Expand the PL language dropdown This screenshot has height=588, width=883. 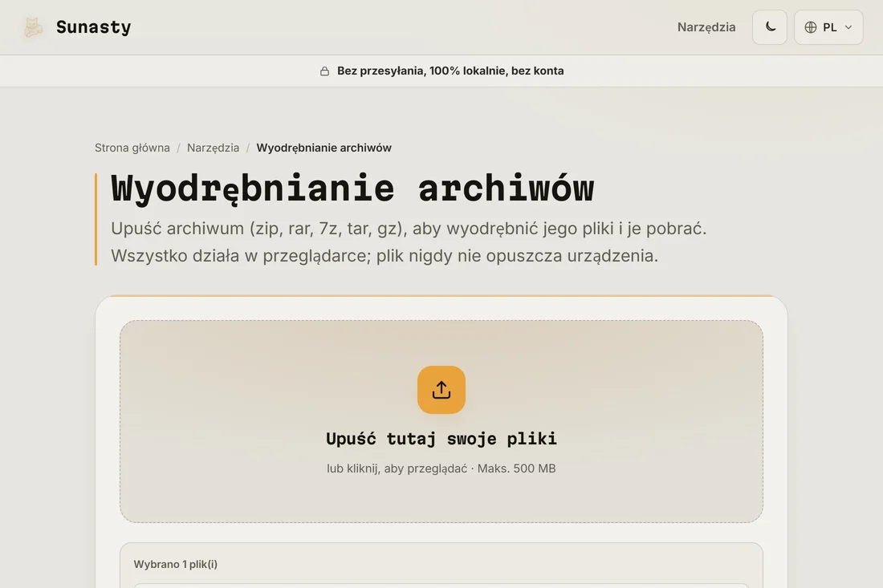click(x=828, y=27)
